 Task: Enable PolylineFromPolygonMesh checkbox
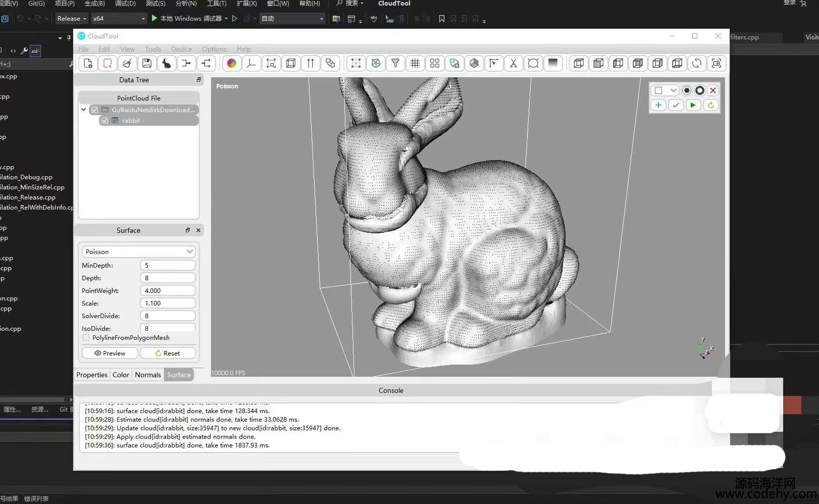[86, 337]
